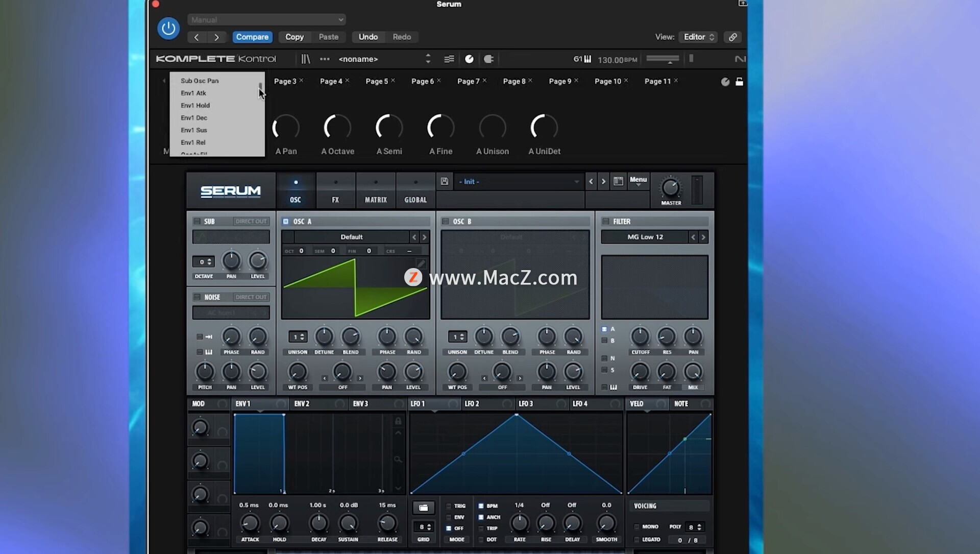Enable MONO voicing checkbox
980x554 pixels.
pos(636,527)
